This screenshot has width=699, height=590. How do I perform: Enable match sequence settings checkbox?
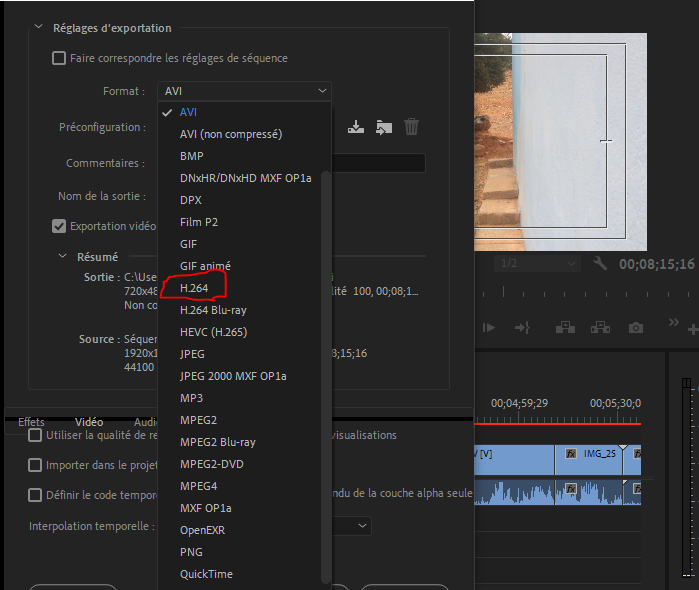point(59,58)
